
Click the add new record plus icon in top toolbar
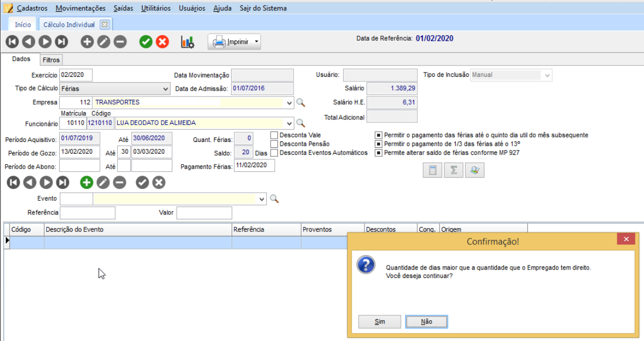87,42
